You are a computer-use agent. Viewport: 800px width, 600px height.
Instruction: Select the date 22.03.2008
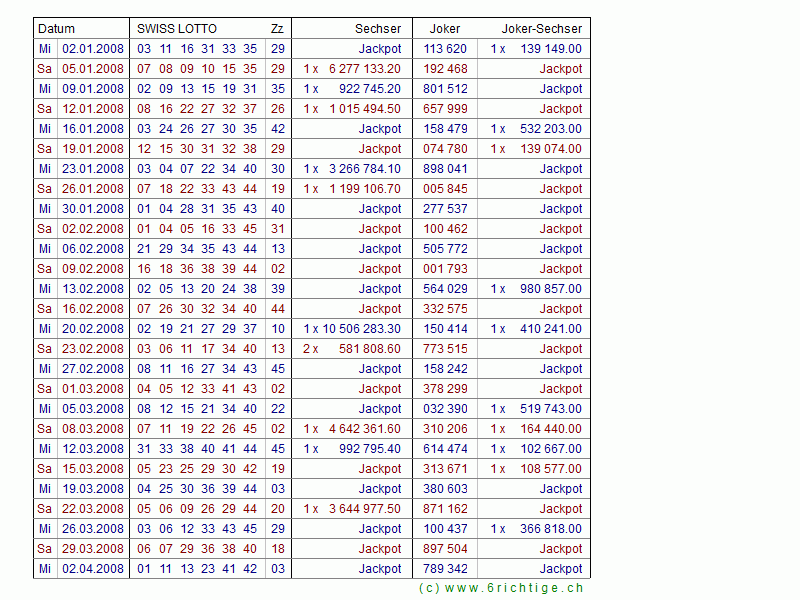93,509
